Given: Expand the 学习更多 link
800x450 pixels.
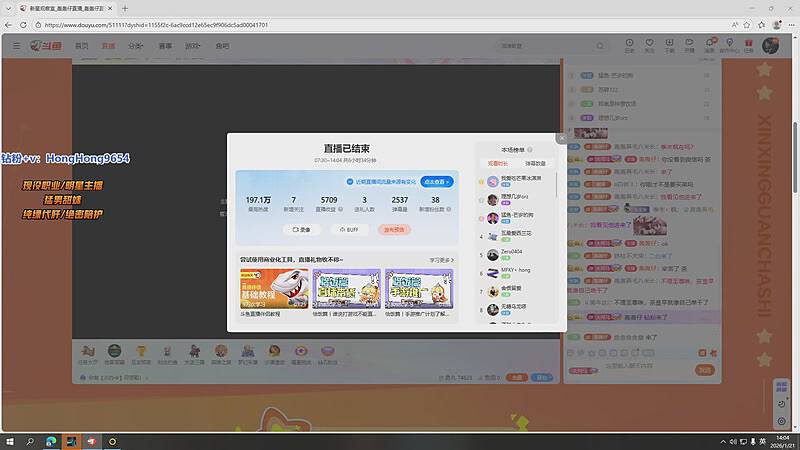Looking at the screenshot, I should 441,260.
